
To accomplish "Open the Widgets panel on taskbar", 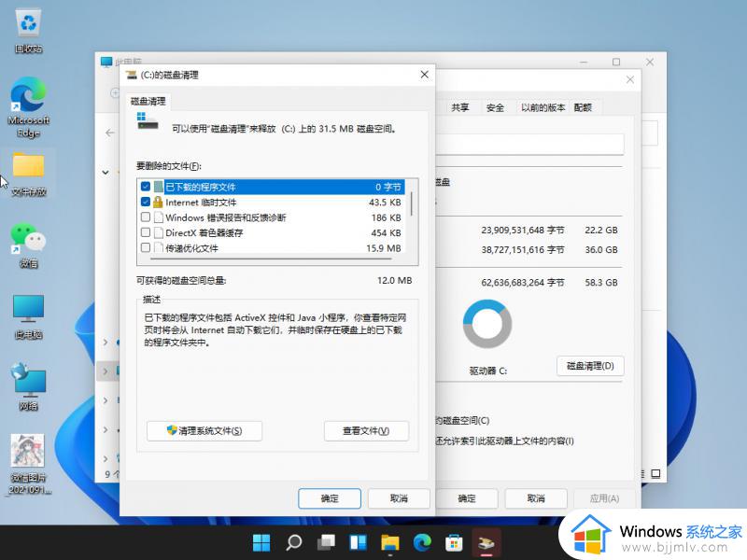I will pyautogui.click(x=358, y=542).
